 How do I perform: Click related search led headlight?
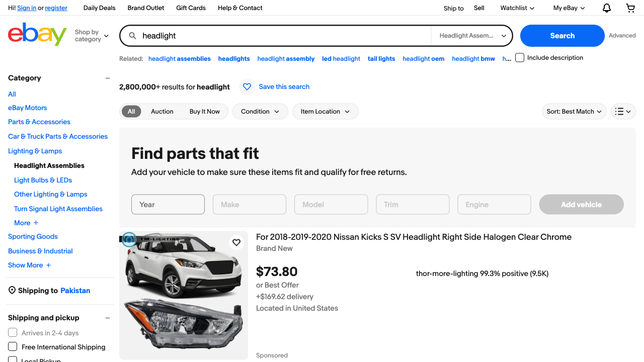point(341,59)
